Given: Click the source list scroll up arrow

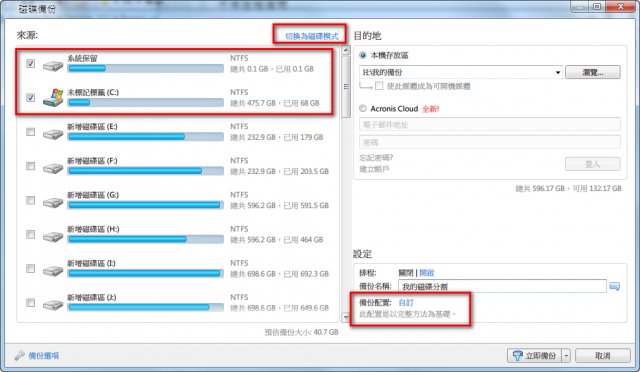Looking at the screenshot, I should pyautogui.click(x=346, y=50).
